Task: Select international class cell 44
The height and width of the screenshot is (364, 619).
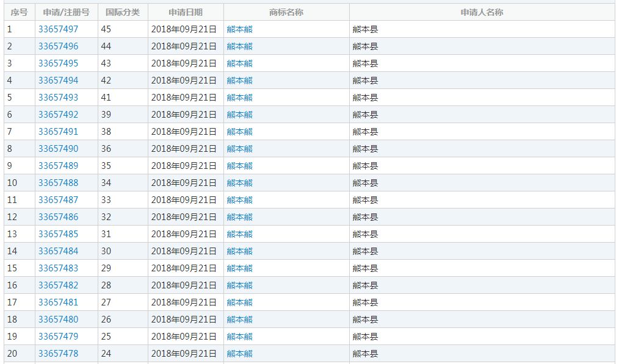Action: coord(123,46)
